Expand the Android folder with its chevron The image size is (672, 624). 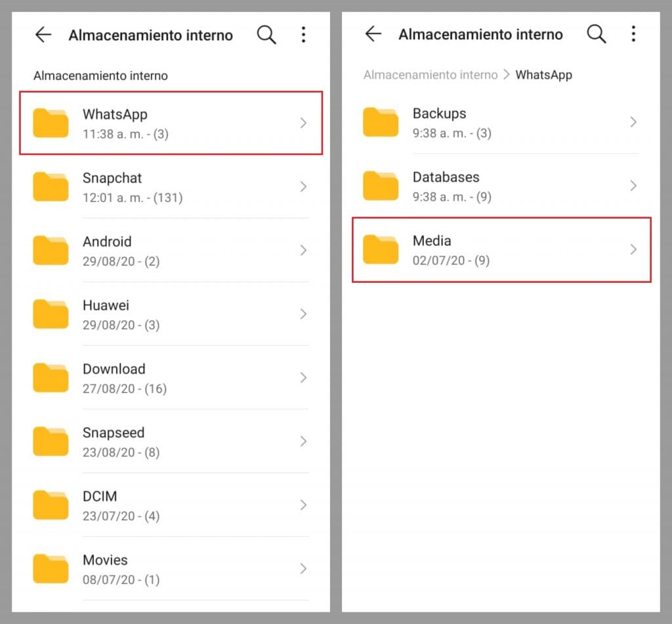(x=303, y=250)
